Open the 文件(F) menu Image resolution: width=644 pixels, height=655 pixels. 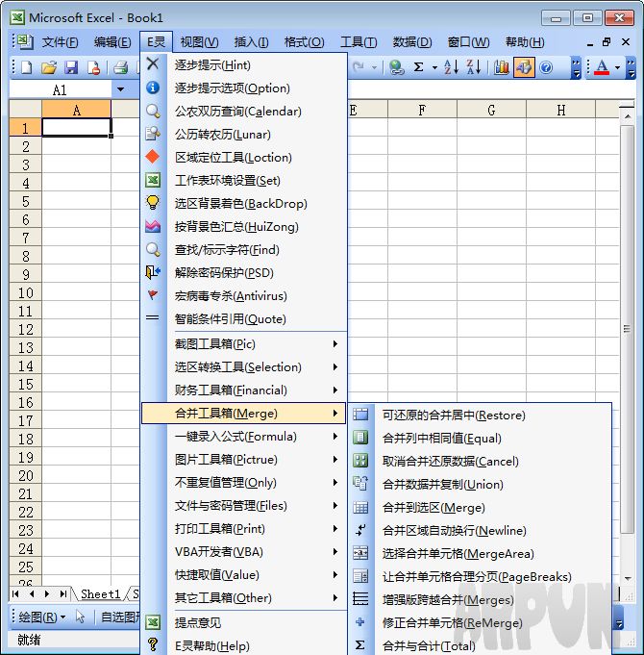pyautogui.click(x=61, y=42)
